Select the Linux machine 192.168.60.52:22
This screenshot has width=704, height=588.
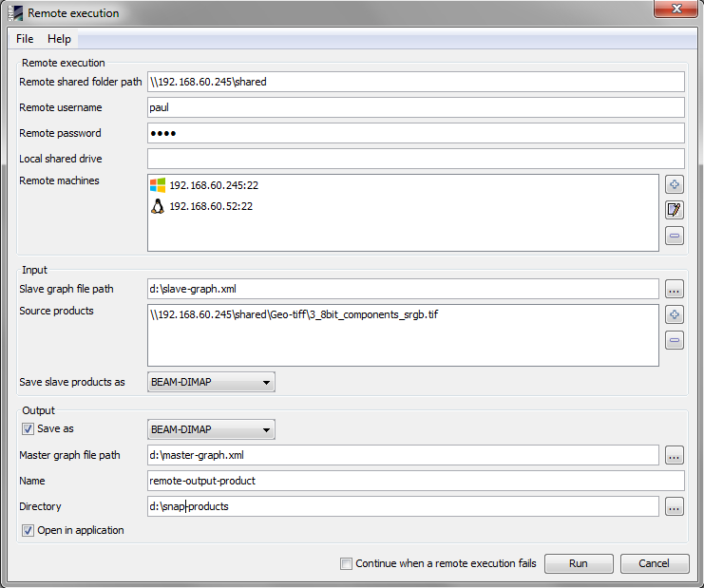210,206
